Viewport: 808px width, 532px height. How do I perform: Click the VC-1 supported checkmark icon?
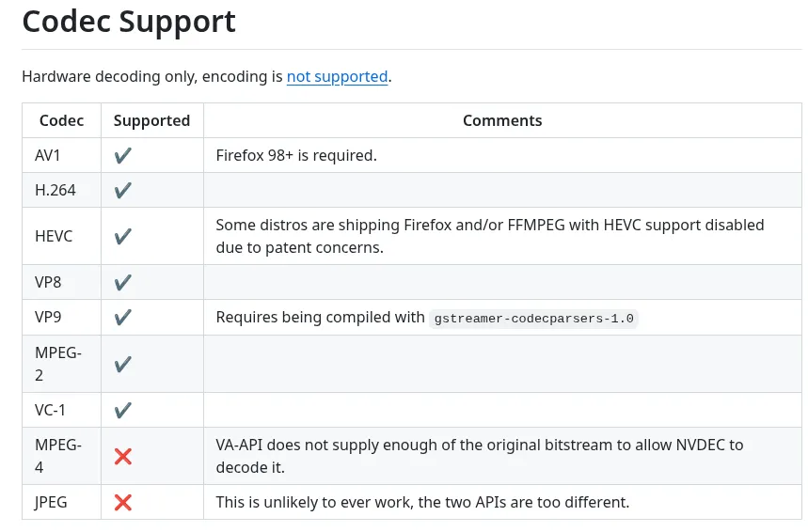coord(122,410)
